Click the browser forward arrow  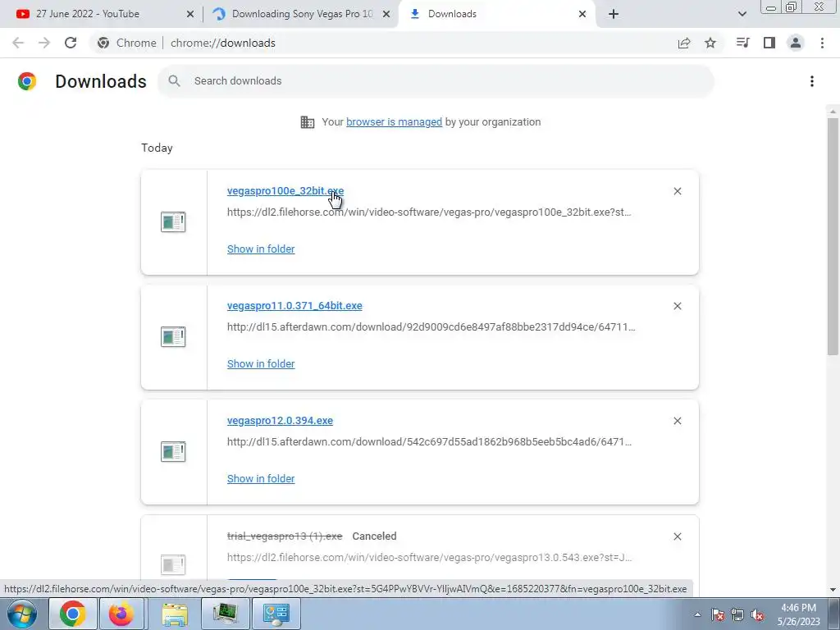pyautogui.click(x=44, y=43)
